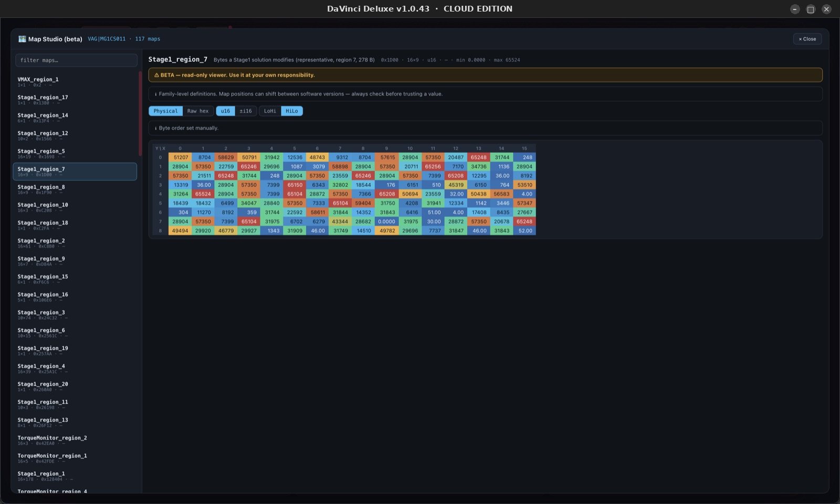Open Stage1_region_3 map
Viewport: 840px width, 504px height.
[x=75, y=314]
